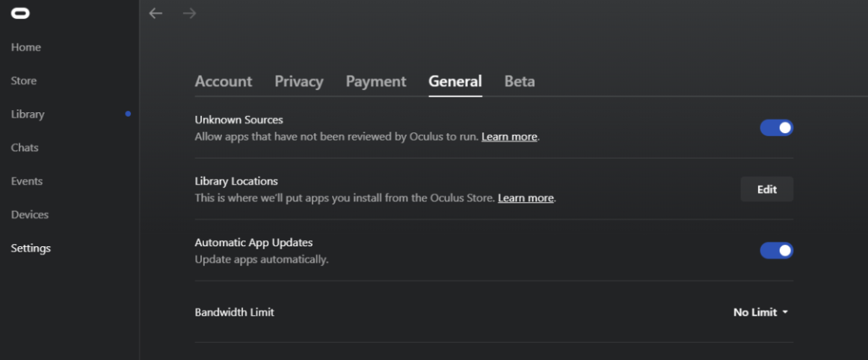
Task: Click the Oculus logo icon
Action: pyautogui.click(x=20, y=13)
